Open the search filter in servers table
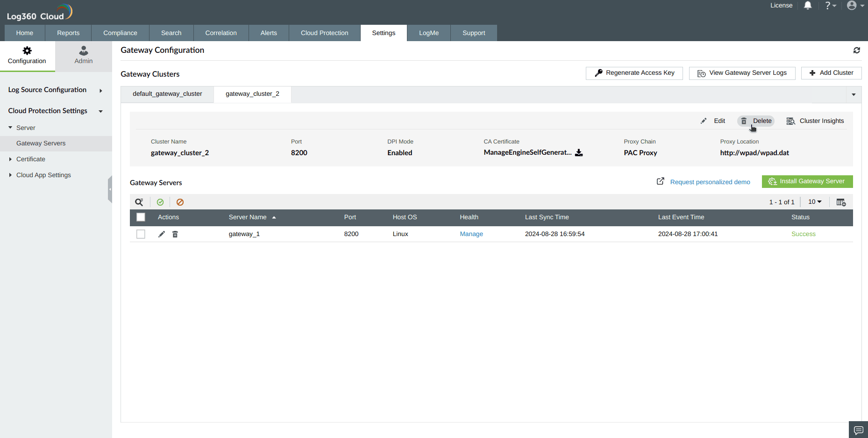This screenshot has width=868, height=438. tap(139, 202)
